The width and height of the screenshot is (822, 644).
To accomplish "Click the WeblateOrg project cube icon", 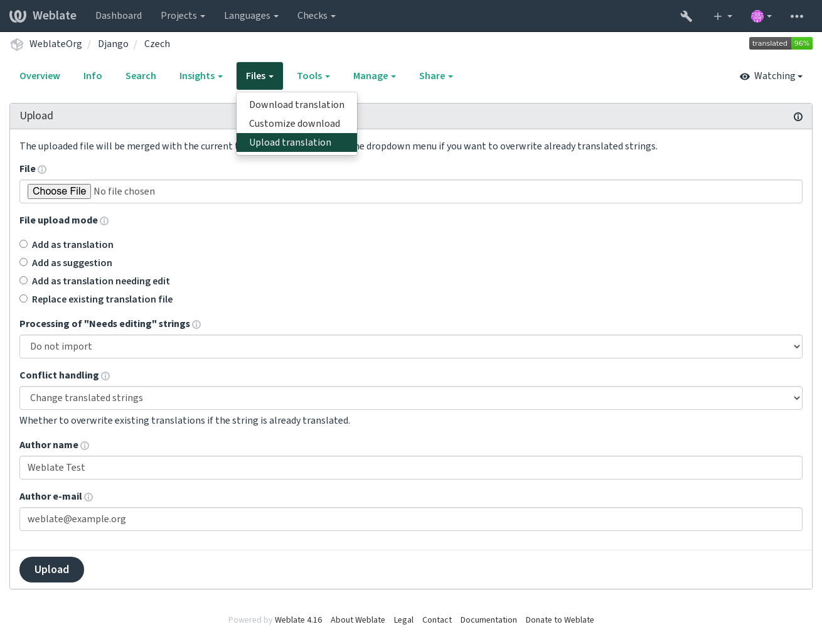I will click(17, 44).
